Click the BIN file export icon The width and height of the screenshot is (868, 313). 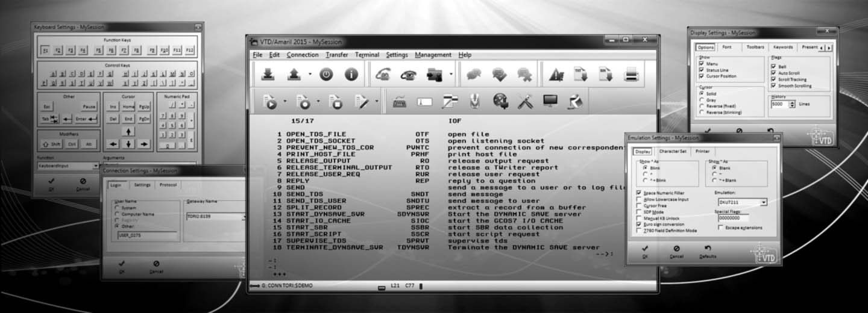point(606,75)
